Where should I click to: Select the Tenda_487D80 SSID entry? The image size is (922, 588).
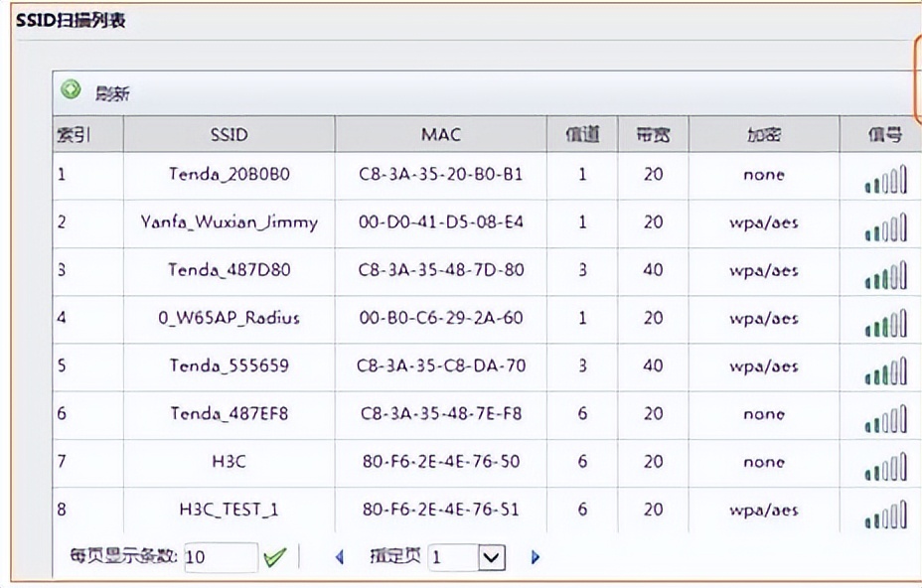click(x=229, y=270)
